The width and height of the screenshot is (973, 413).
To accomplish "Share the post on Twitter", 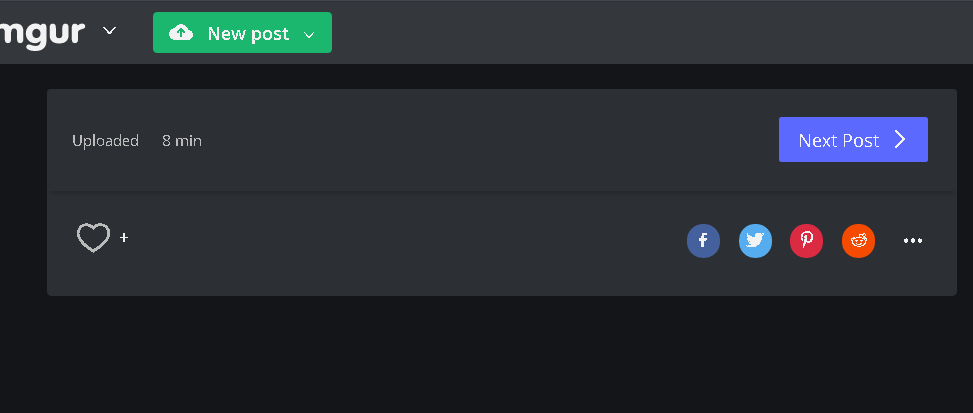I will [755, 240].
